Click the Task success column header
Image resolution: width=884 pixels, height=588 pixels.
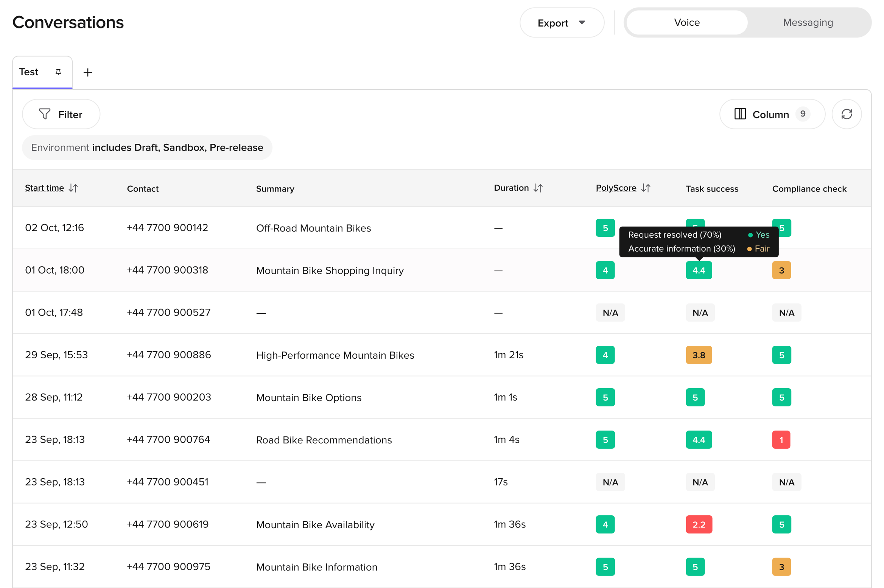click(712, 189)
